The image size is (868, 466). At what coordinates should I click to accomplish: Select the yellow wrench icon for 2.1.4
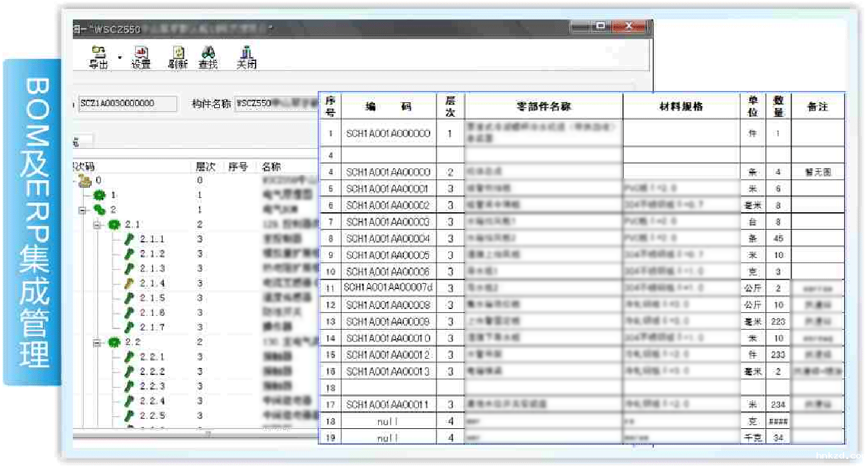(x=129, y=283)
